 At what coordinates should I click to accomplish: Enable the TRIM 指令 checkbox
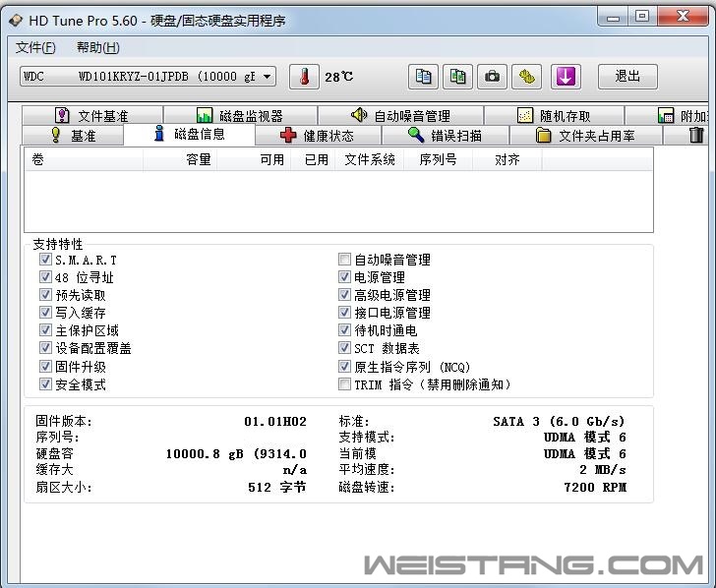[x=344, y=383]
